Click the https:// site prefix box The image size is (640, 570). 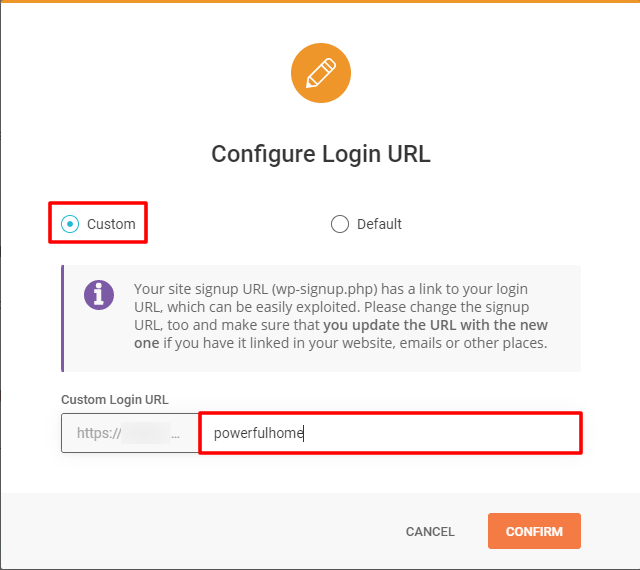pos(130,433)
